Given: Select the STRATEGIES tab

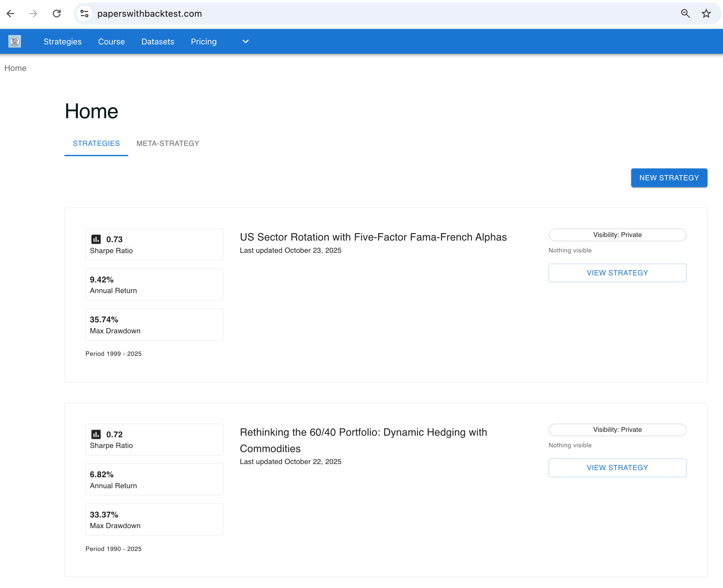Looking at the screenshot, I should click(96, 143).
